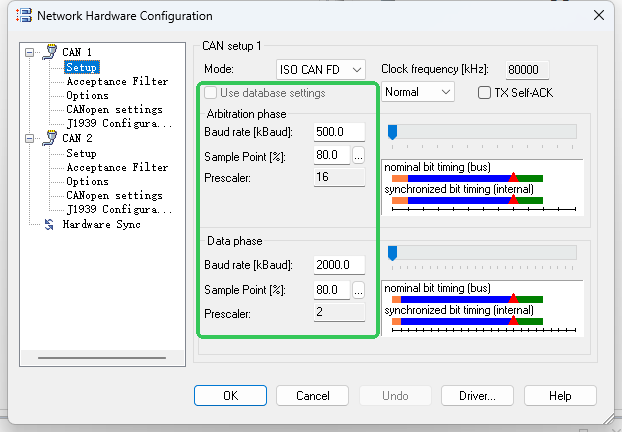Image resolution: width=622 pixels, height=432 pixels.
Task: Toggle the TX Self-ACK checkbox
Action: coord(484,93)
